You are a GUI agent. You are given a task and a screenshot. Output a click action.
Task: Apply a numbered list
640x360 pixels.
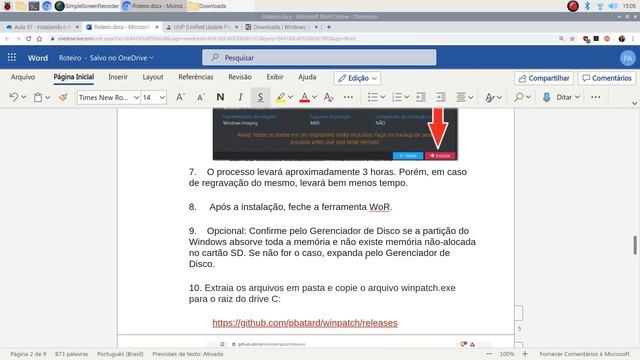click(x=397, y=97)
